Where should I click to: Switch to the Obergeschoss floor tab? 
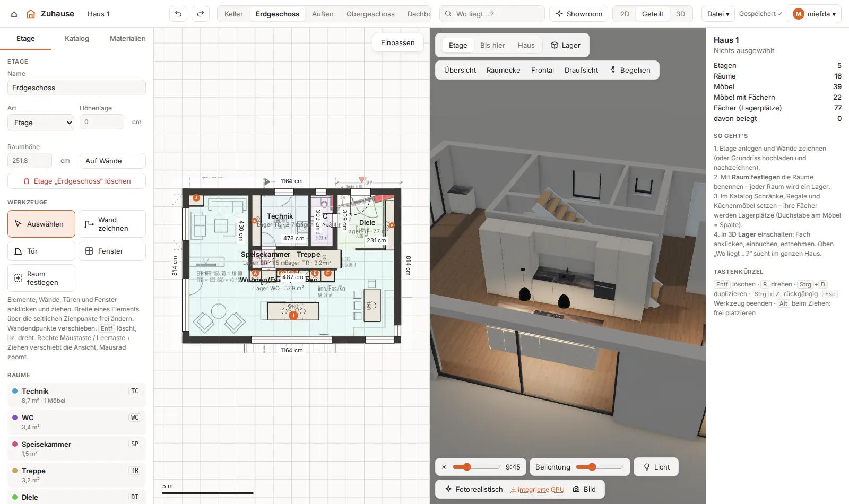[370, 14]
